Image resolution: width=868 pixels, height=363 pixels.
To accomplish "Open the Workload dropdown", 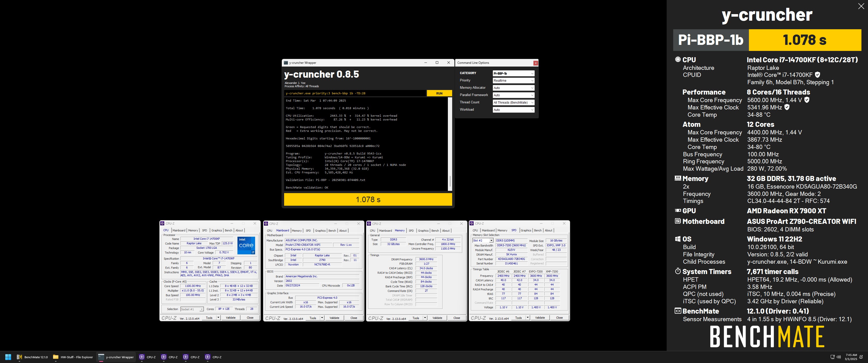I will (x=513, y=110).
